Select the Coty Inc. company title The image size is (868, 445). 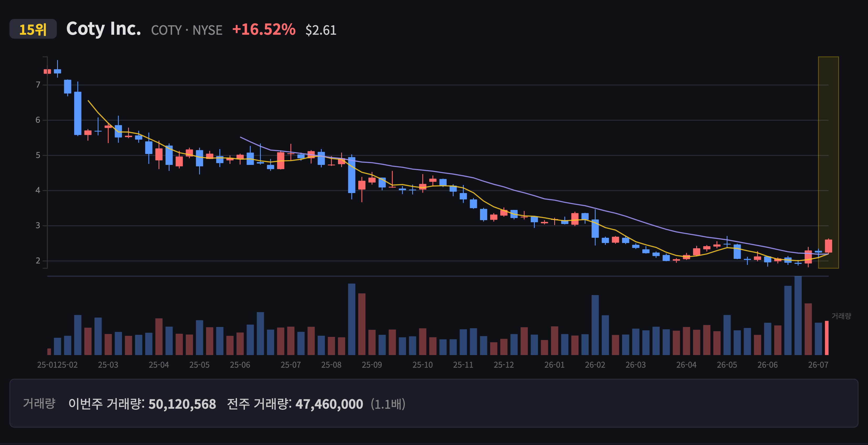tap(103, 29)
